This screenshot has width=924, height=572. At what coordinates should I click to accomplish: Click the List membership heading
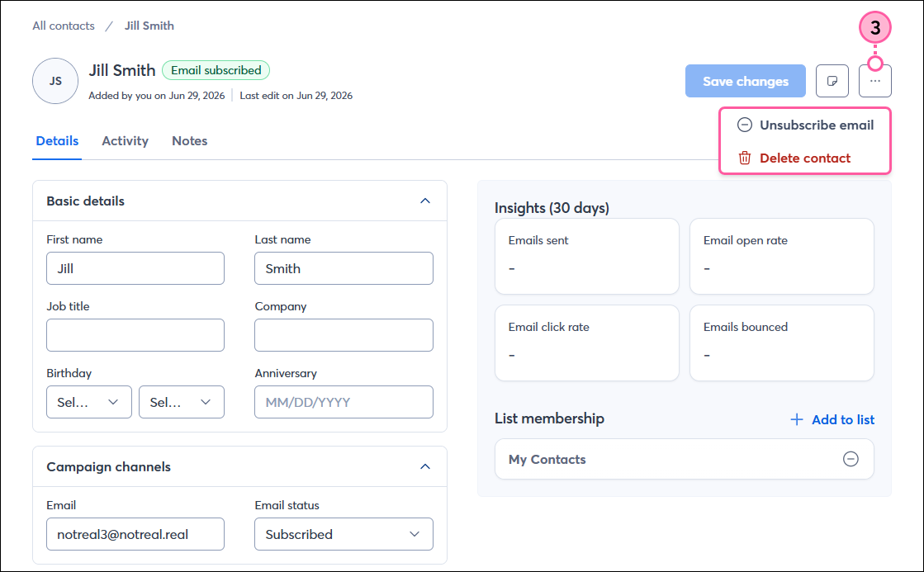[x=549, y=418]
